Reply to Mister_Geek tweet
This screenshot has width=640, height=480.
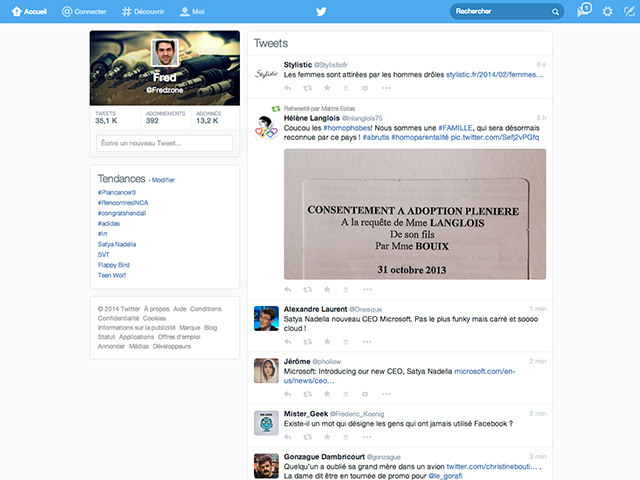tap(288, 437)
